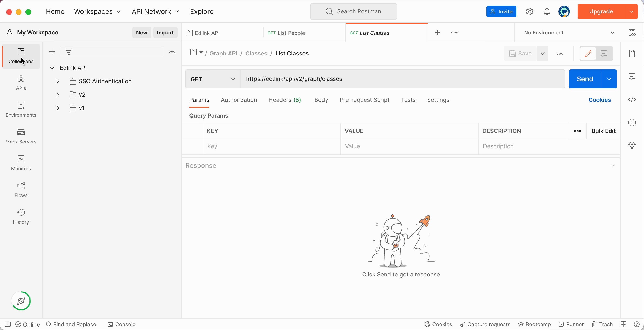This screenshot has height=330, width=644.
Task: Click the Send button
Action: pyautogui.click(x=585, y=79)
